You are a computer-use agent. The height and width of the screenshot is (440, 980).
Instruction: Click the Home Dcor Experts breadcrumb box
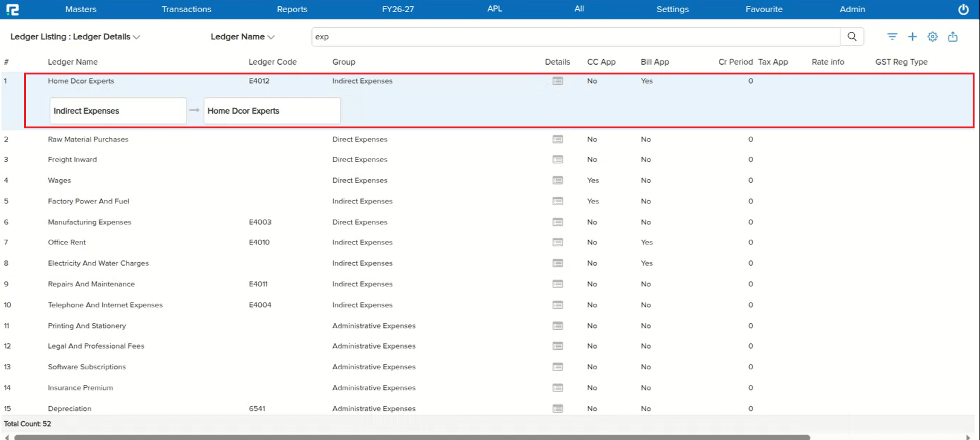[x=272, y=111]
